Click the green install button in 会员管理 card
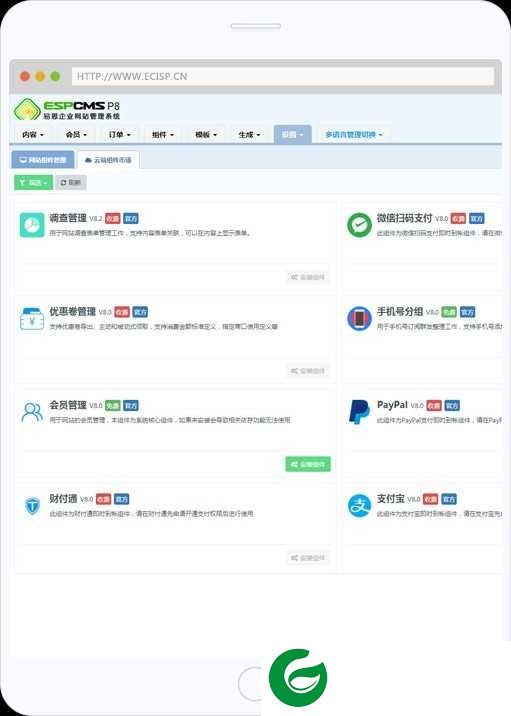This screenshot has width=511, height=716. click(308, 464)
